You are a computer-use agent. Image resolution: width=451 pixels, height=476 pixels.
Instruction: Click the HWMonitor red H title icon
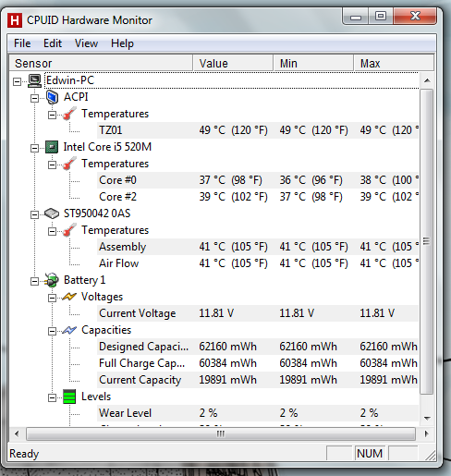pyautogui.click(x=15, y=20)
